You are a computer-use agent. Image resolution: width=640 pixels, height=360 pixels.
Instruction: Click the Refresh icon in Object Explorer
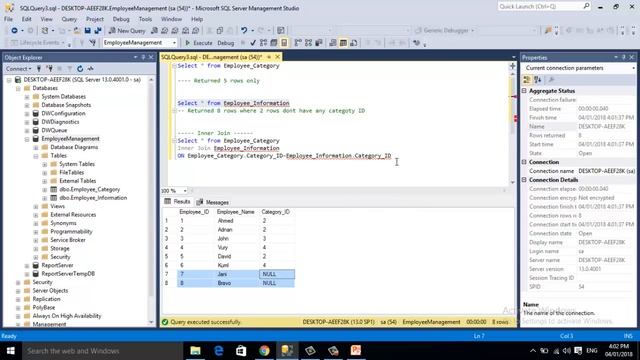pyautogui.click(x=80, y=69)
